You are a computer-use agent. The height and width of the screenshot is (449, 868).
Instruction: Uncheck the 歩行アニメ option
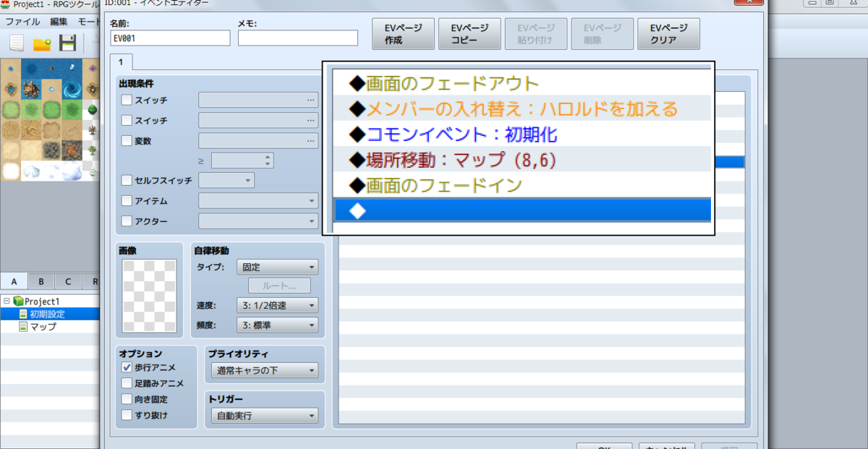tap(127, 367)
